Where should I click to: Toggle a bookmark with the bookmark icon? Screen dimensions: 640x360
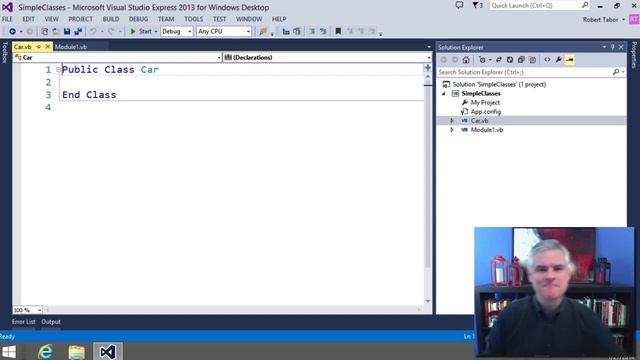click(x=338, y=31)
